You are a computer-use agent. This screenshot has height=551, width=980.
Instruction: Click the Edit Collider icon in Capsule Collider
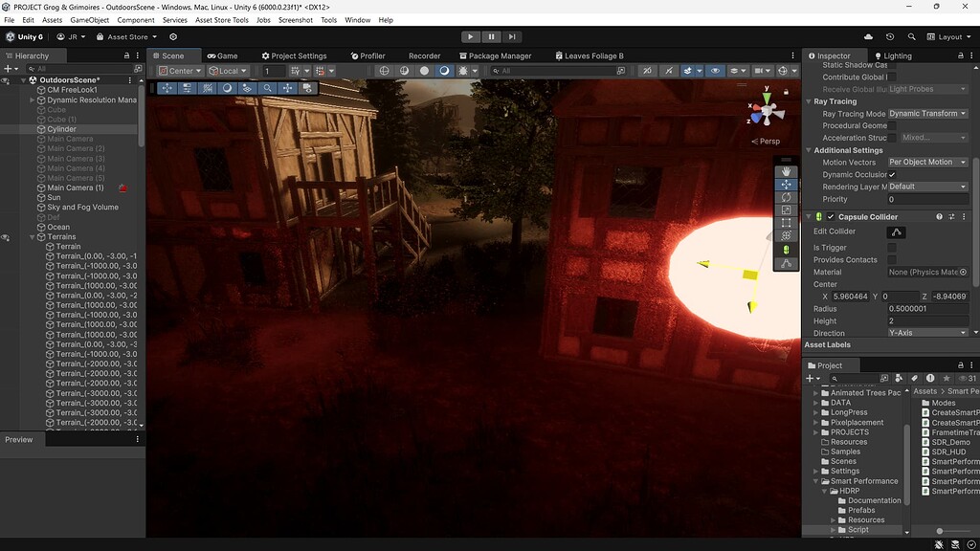pos(898,231)
